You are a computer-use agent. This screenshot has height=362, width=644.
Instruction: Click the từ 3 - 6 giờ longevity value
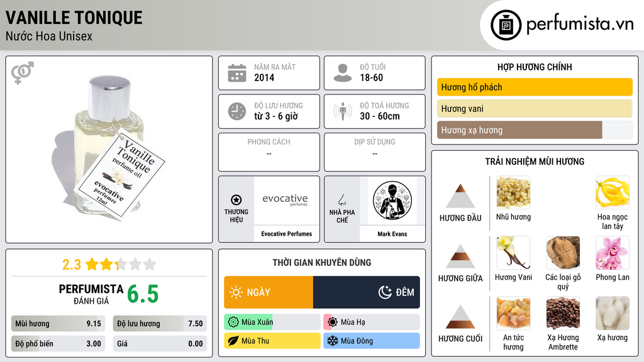[276, 116]
